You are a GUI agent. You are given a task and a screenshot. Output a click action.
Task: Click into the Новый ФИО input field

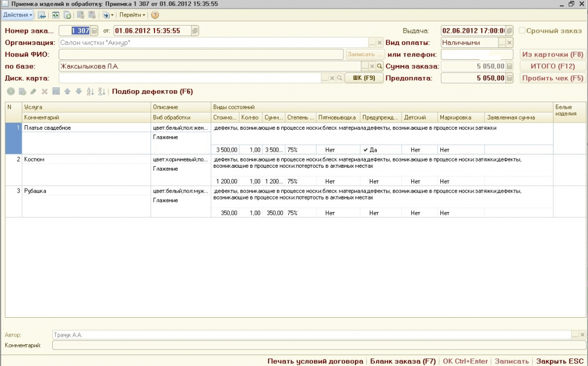click(x=201, y=55)
